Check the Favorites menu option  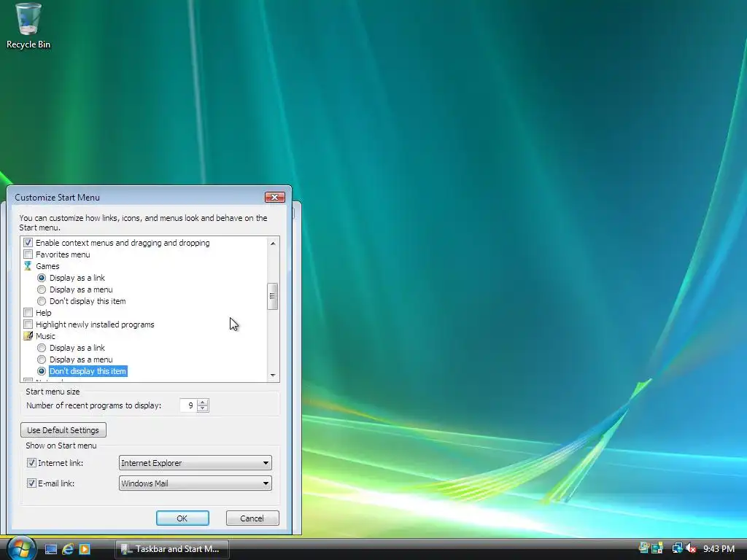[28, 254]
